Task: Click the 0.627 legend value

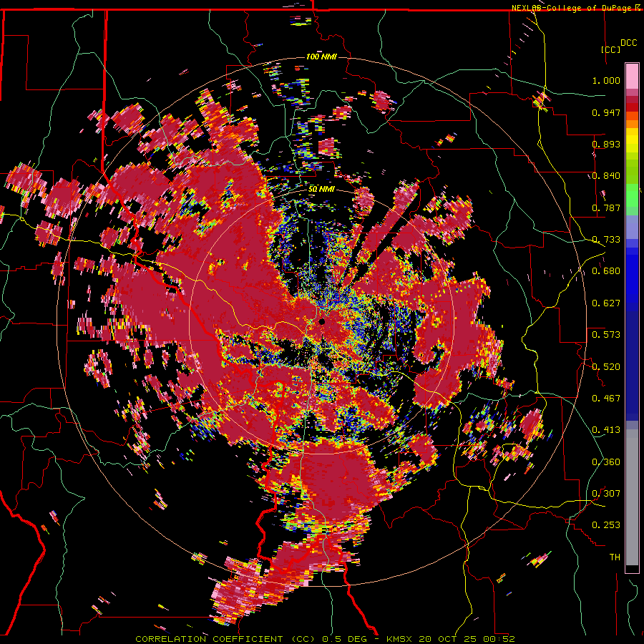Action: tap(606, 303)
